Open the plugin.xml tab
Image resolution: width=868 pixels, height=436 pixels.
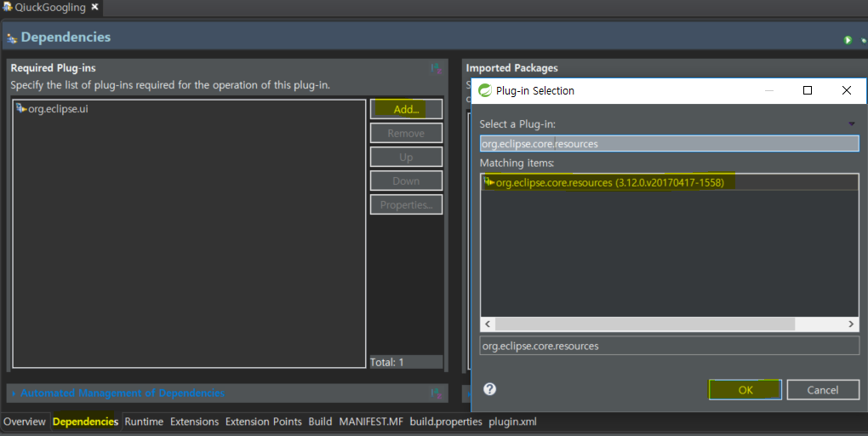click(x=512, y=422)
